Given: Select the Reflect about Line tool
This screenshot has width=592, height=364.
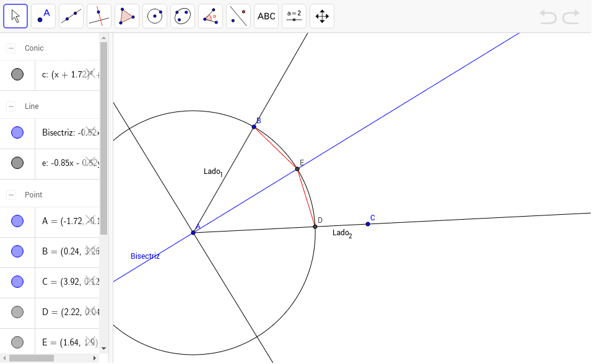Looking at the screenshot, I should (238, 16).
